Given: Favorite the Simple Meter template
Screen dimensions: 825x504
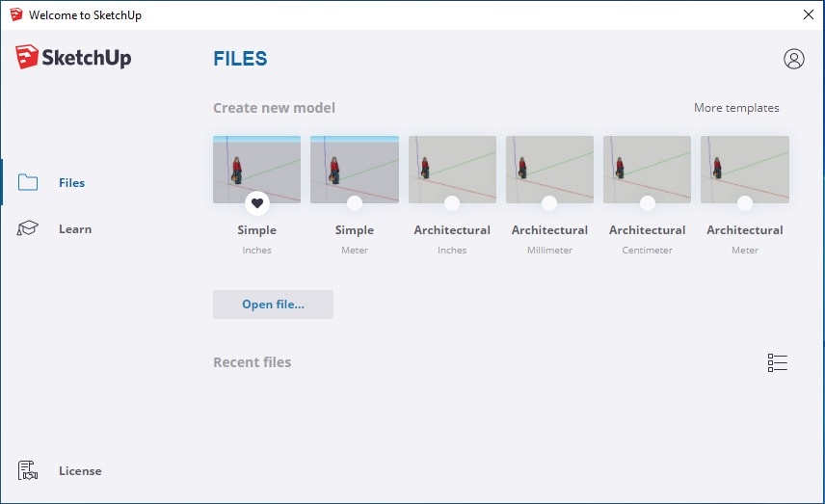Looking at the screenshot, I should pos(355,203).
